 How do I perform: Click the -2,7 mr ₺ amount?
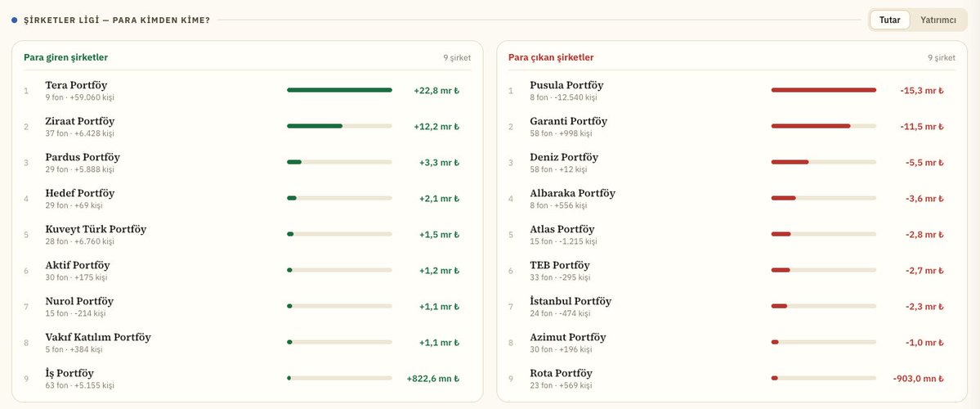pyautogui.click(x=924, y=271)
